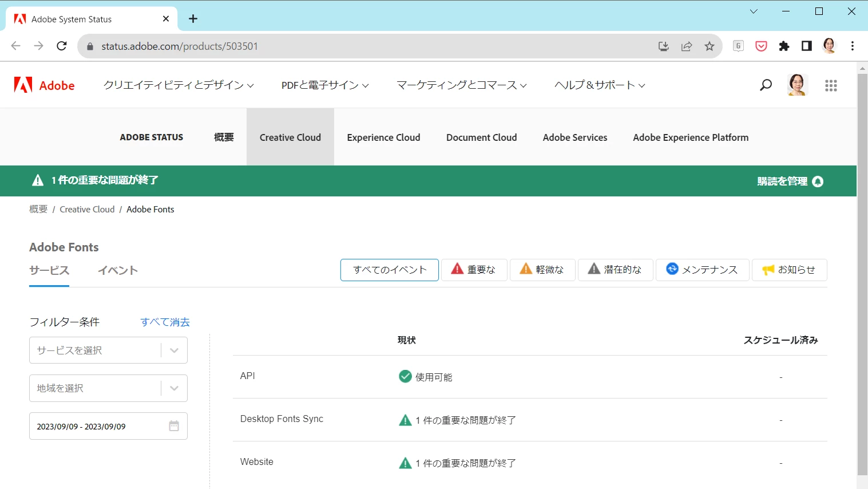This screenshot has height=489, width=868.
Task: Click the 現状 column header
Action: tap(407, 340)
